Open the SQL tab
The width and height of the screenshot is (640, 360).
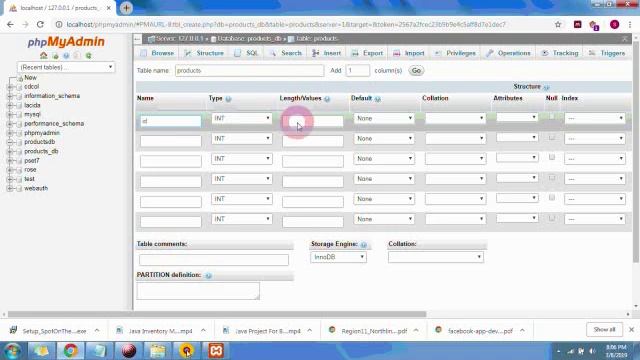click(x=247, y=53)
